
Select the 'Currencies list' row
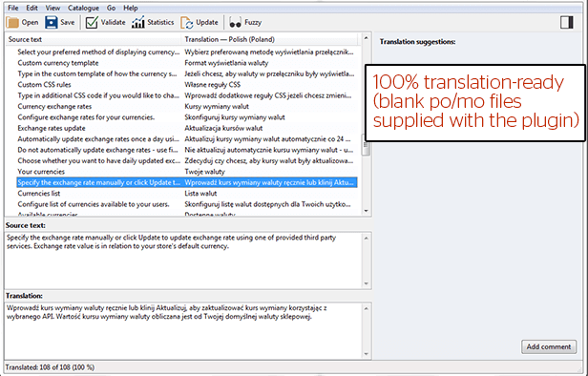pos(187,194)
